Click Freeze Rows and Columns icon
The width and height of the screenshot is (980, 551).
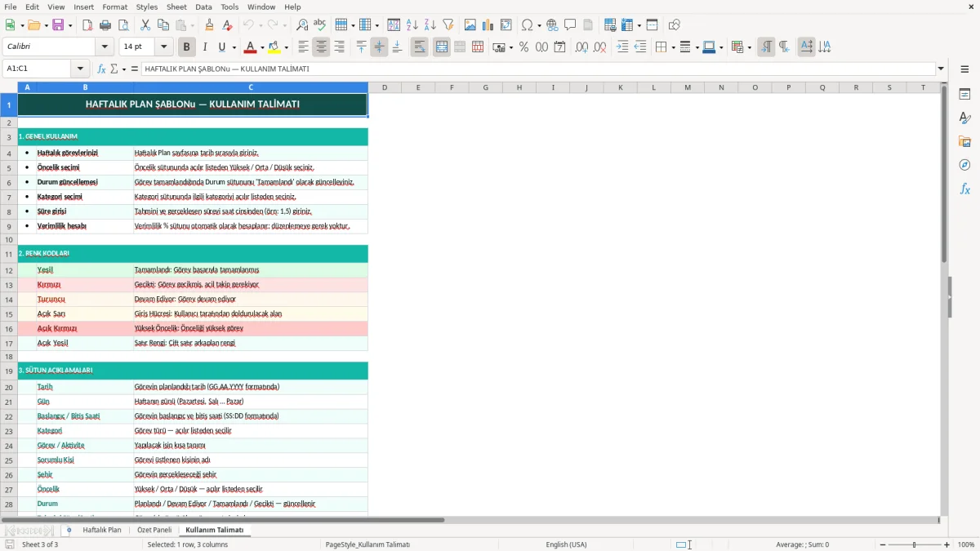point(627,25)
